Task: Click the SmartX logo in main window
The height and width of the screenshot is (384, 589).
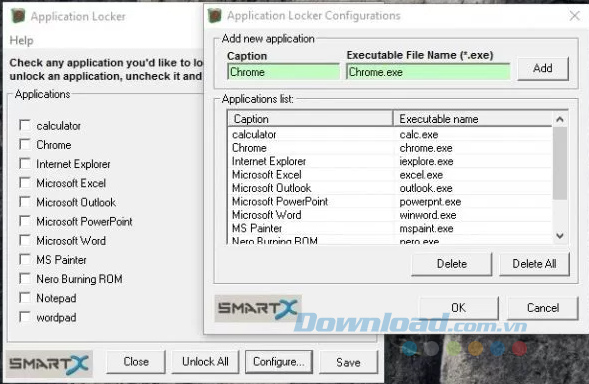Action: coord(49,364)
